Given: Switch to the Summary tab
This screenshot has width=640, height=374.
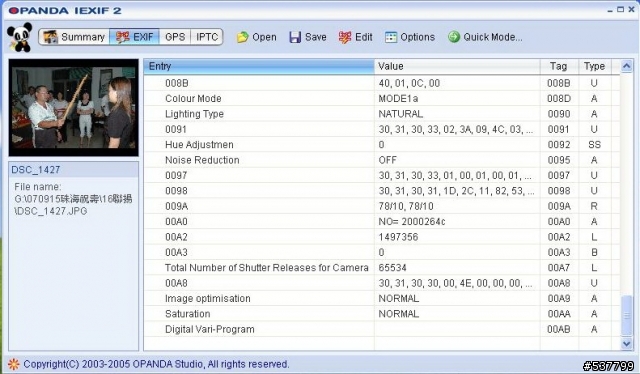Looking at the screenshot, I should pyautogui.click(x=74, y=37).
